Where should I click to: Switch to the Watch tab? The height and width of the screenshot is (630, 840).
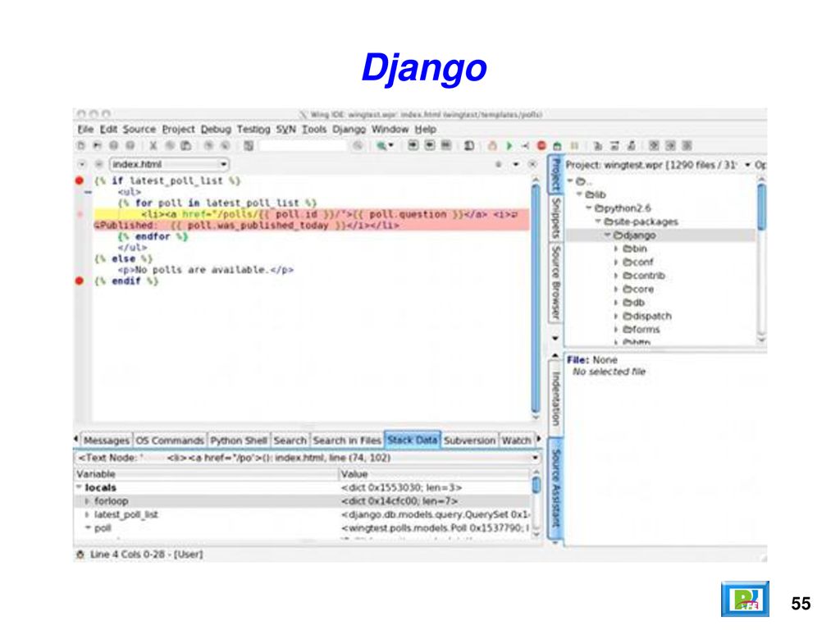(517, 441)
